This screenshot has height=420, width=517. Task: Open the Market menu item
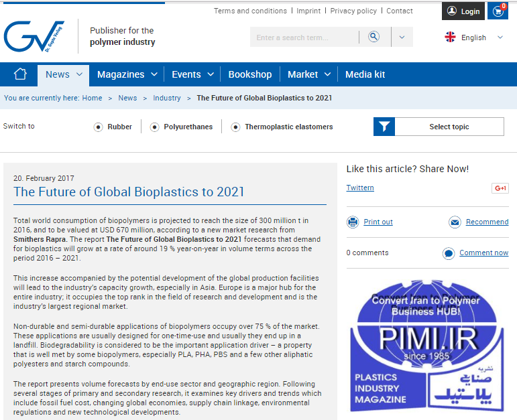(302, 74)
